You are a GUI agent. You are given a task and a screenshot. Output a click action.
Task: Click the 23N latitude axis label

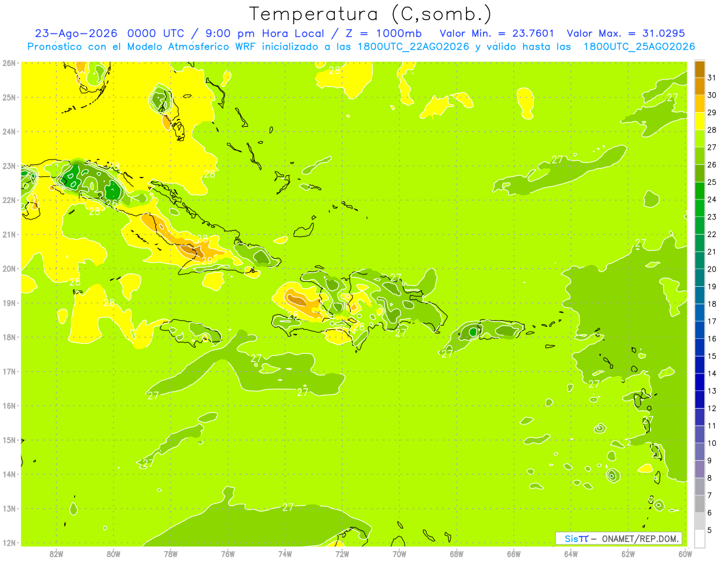tap(8, 166)
